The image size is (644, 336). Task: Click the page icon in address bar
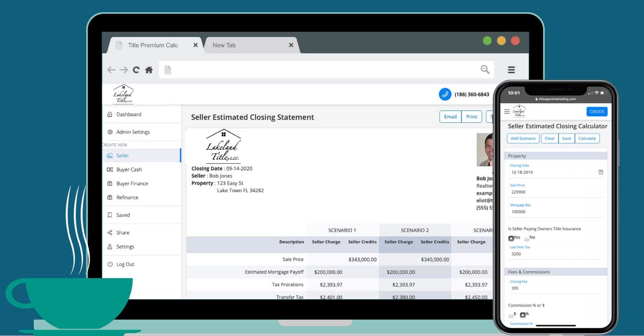[168, 70]
